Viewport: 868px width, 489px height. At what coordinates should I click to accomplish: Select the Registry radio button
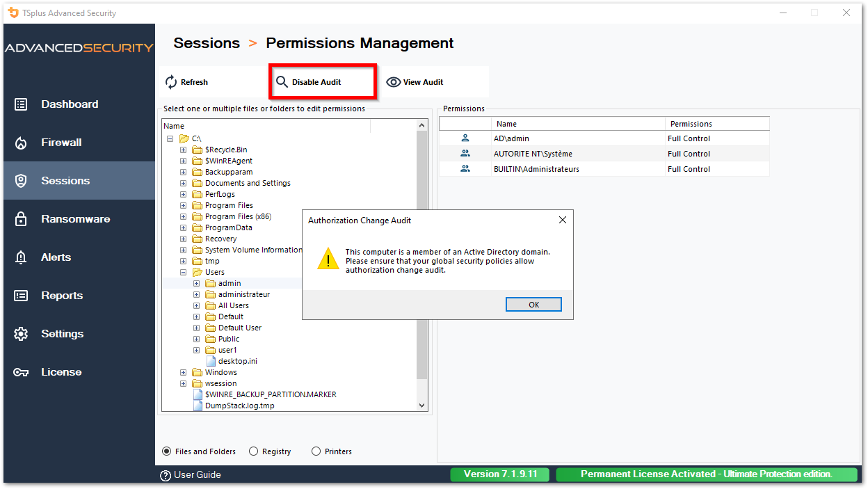255,451
